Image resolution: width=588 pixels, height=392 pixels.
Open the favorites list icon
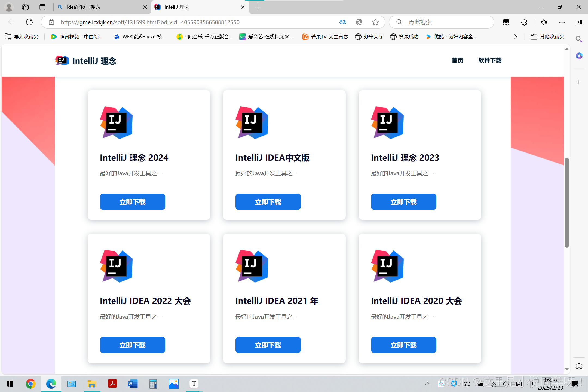tap(544, 22)
